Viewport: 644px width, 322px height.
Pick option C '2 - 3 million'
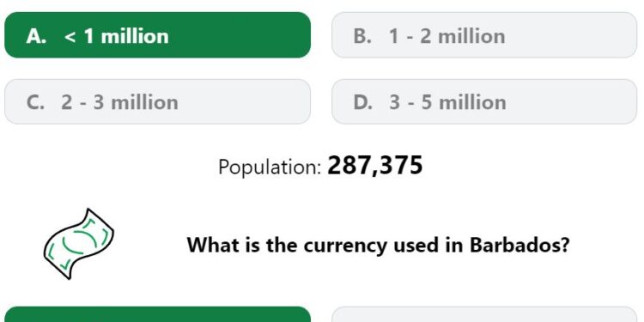158,101
